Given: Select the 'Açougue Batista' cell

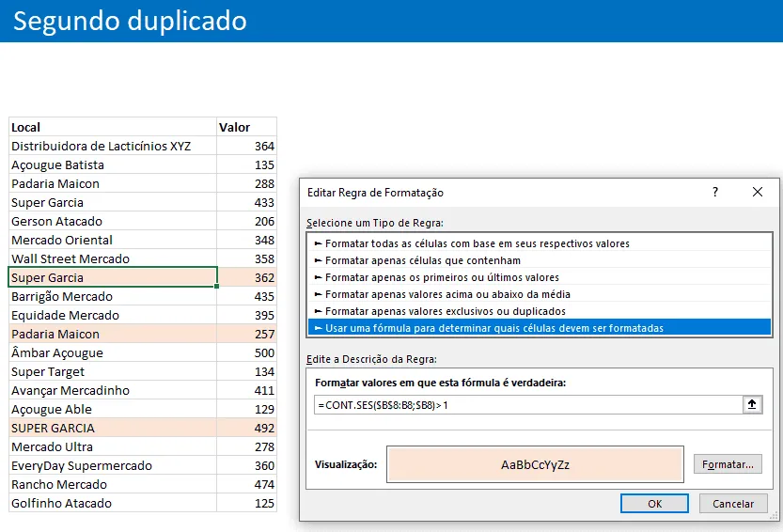Looking at the screenshot, I should click(113, 164).
